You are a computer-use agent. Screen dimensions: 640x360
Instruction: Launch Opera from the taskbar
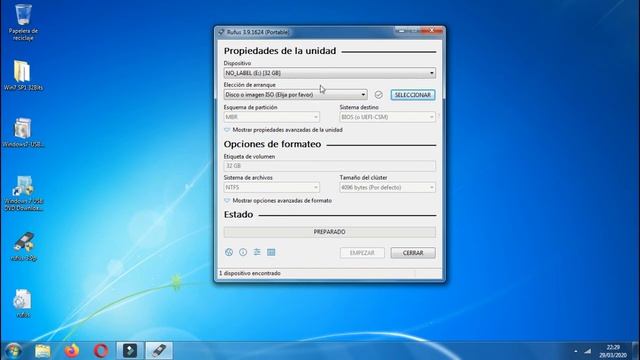click(x=101, y=351)
